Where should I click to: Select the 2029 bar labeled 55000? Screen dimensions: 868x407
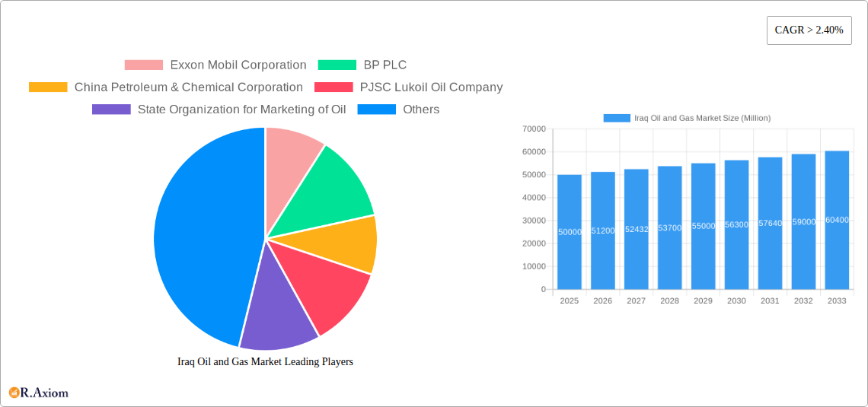703,226
